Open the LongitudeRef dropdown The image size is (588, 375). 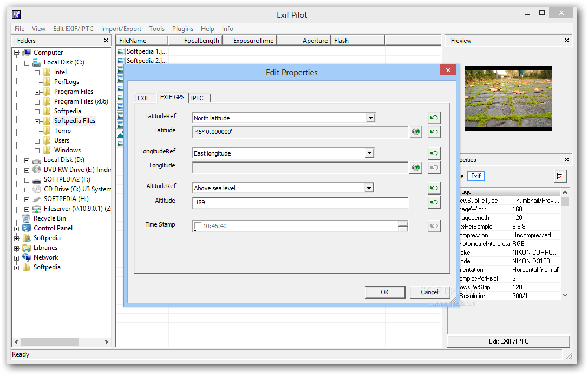[x=370, y=153]
